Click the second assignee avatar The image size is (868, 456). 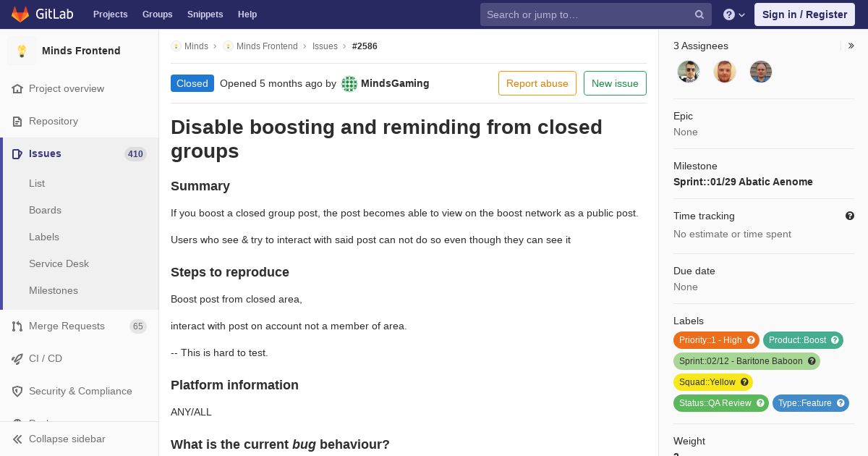tap(725, 72)
